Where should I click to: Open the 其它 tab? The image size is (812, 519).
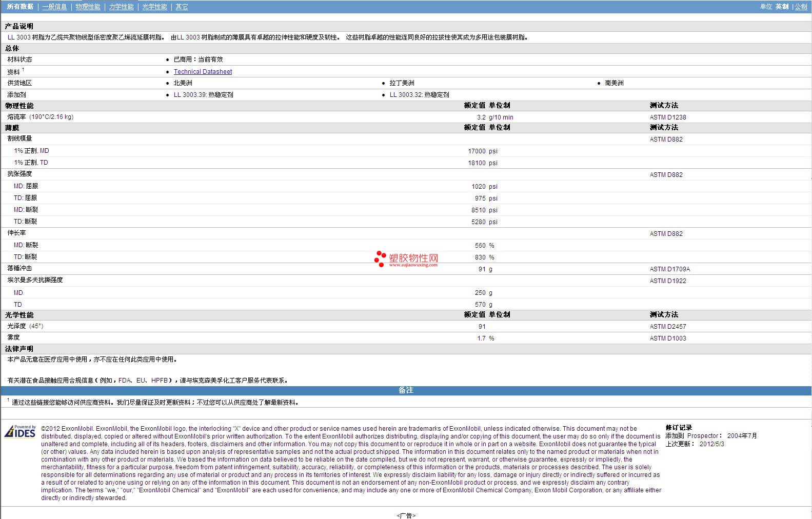coord(182,7)
